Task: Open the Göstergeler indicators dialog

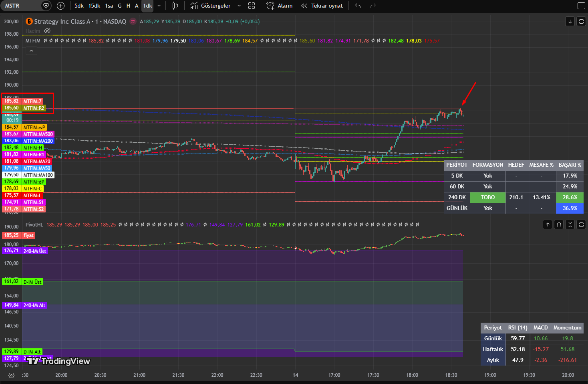Action: 210,6
